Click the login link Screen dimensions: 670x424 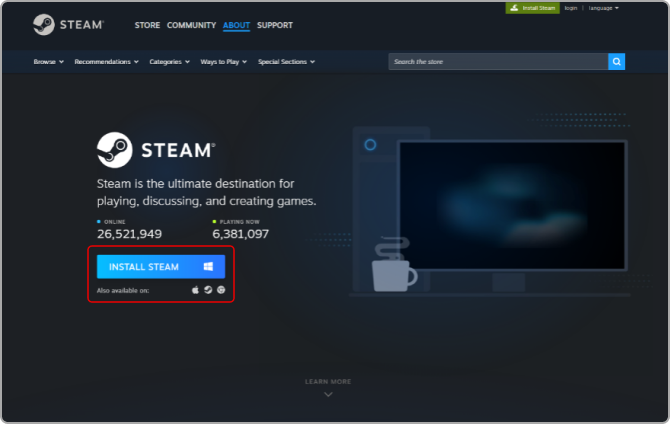pos(570,8)
